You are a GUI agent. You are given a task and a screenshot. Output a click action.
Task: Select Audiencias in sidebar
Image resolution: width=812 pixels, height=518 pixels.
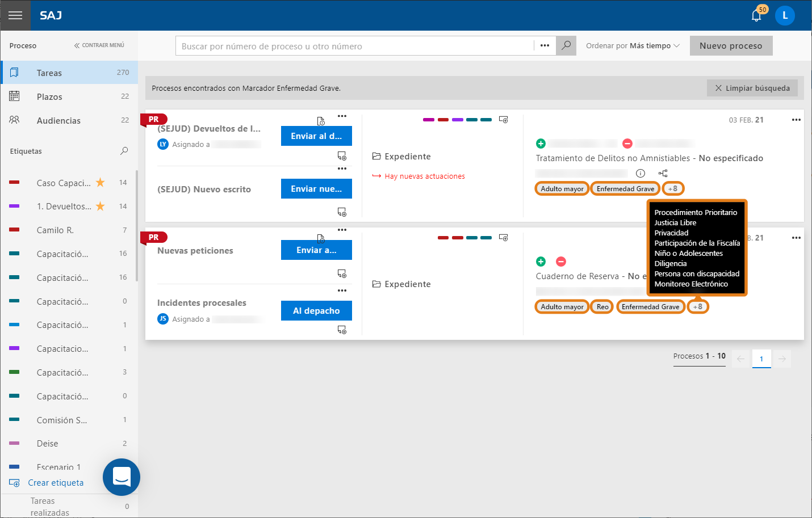coord(69,120)
